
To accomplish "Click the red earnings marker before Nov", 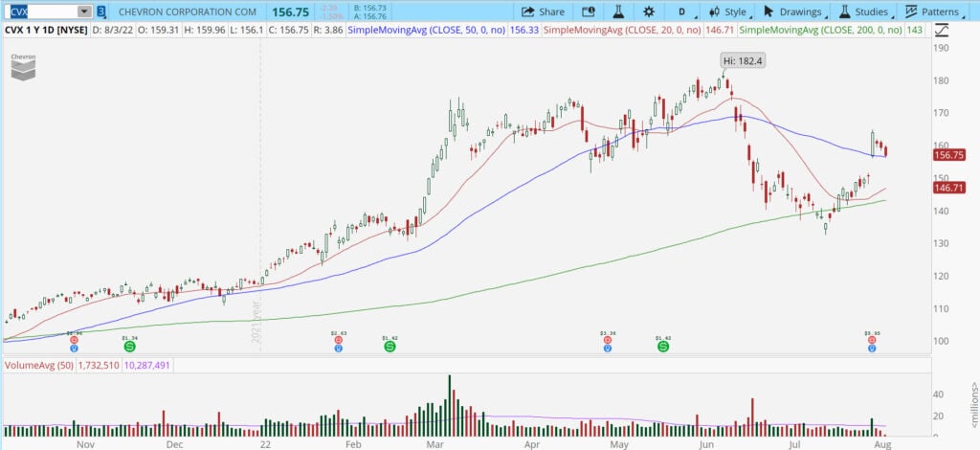I will (x=74, y=339).
